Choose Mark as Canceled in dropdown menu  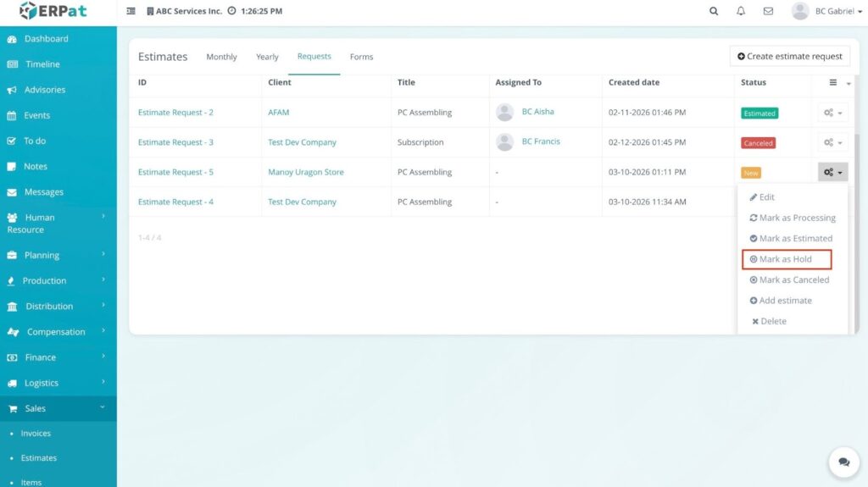(x=793, y=279)
